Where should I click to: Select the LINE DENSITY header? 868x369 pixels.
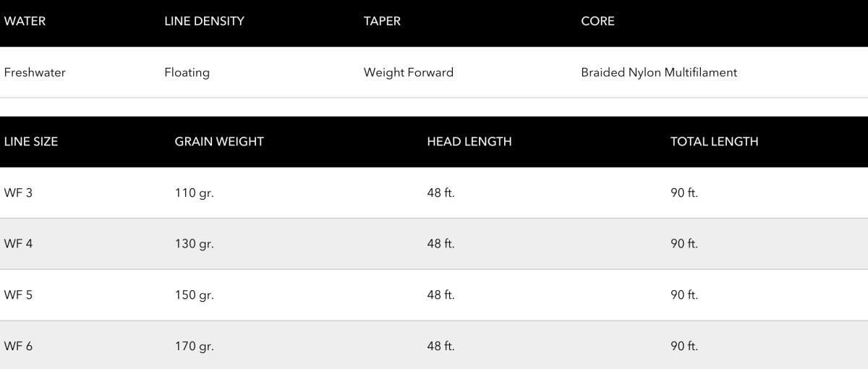204,21
